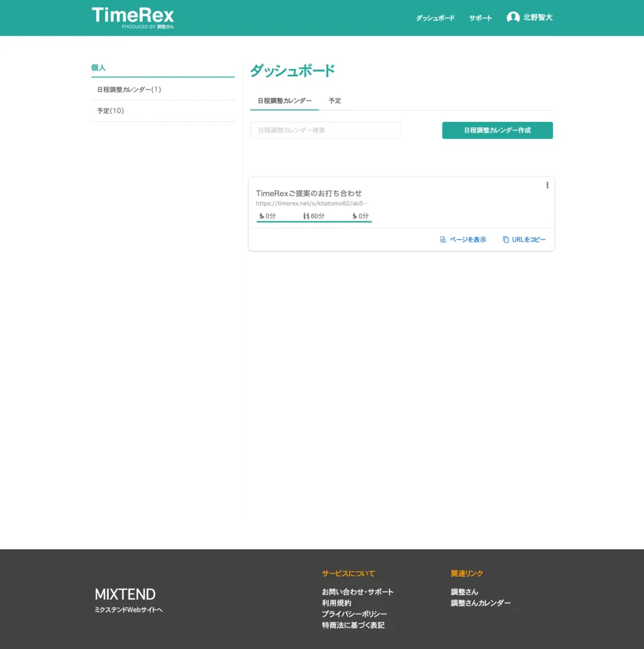The height and width of the screenshot is (649, 644).
Task: Open the 北野智大 account menu
Action: (x=538, y=18)
